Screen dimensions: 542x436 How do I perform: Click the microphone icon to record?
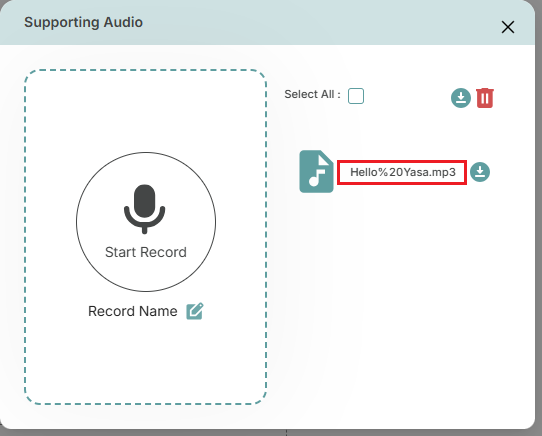click(144, 209)
